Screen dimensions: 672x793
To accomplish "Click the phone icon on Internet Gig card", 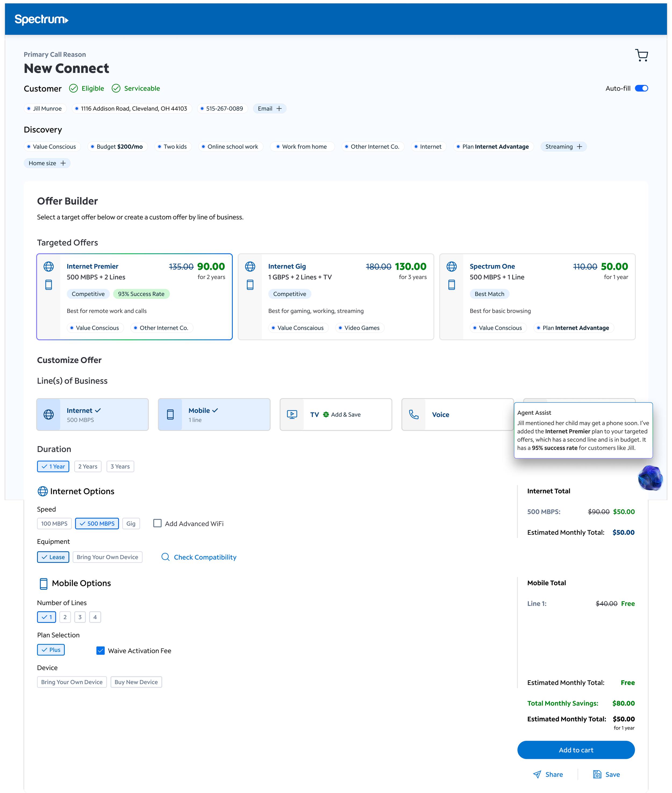I will (x=250, y=284).
